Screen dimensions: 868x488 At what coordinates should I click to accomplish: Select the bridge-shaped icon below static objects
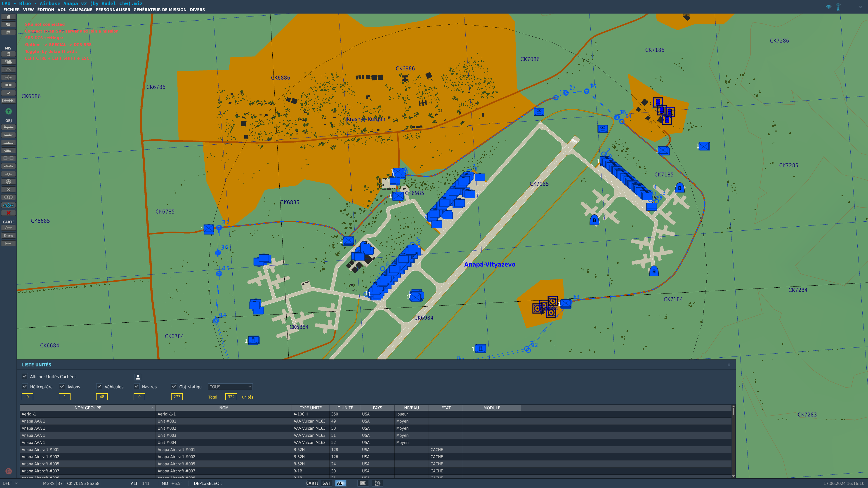pyautogui.click(x=8, y=166)
